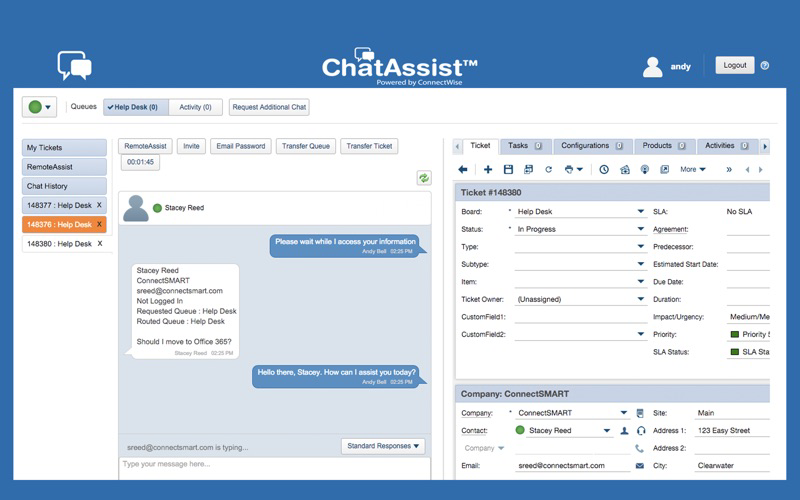
Task: Click the contact person icon beside Stacey Reed
Action: (x=624, y=431)
